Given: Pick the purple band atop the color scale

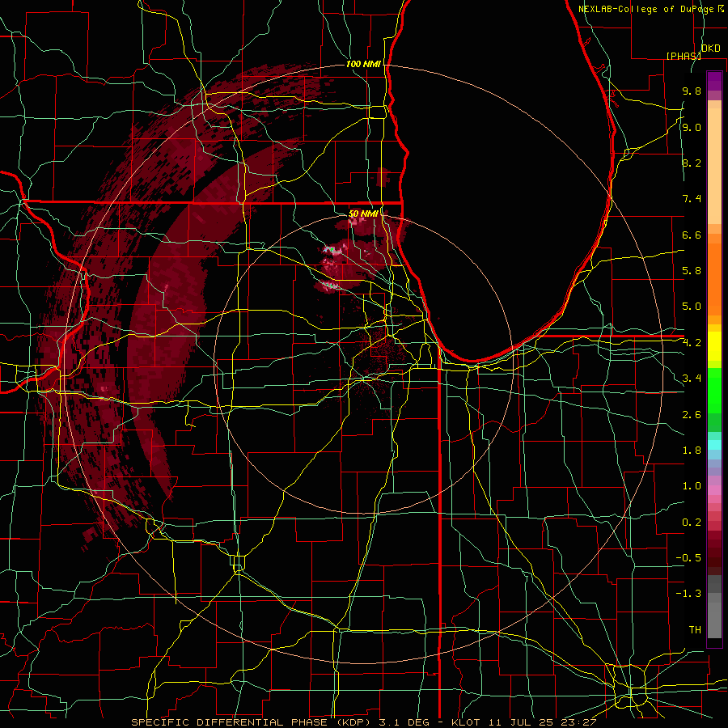Looking at the screenshot, I should (x=714, y=81).
